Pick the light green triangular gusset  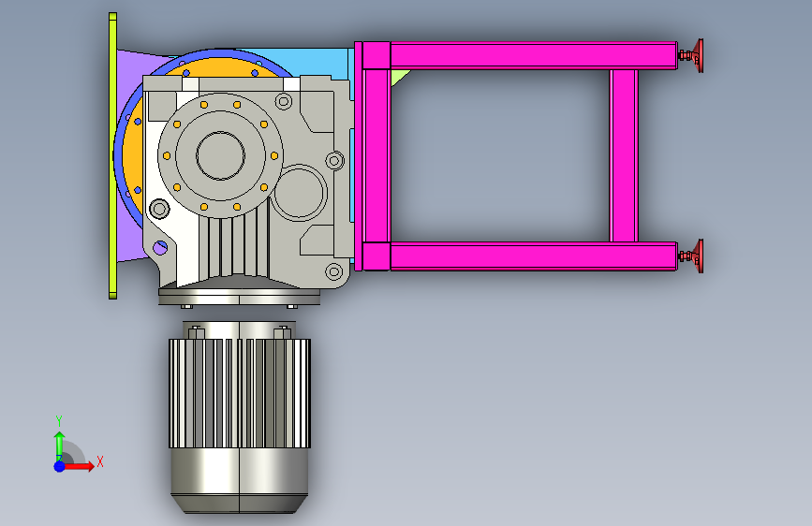[398, 77]
